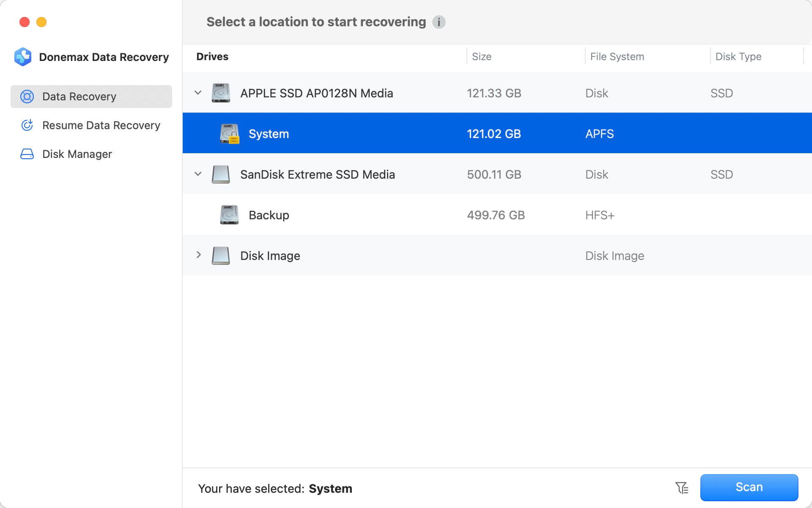Click the Drives column header
The image size is (812, 508).
point(212,56)
